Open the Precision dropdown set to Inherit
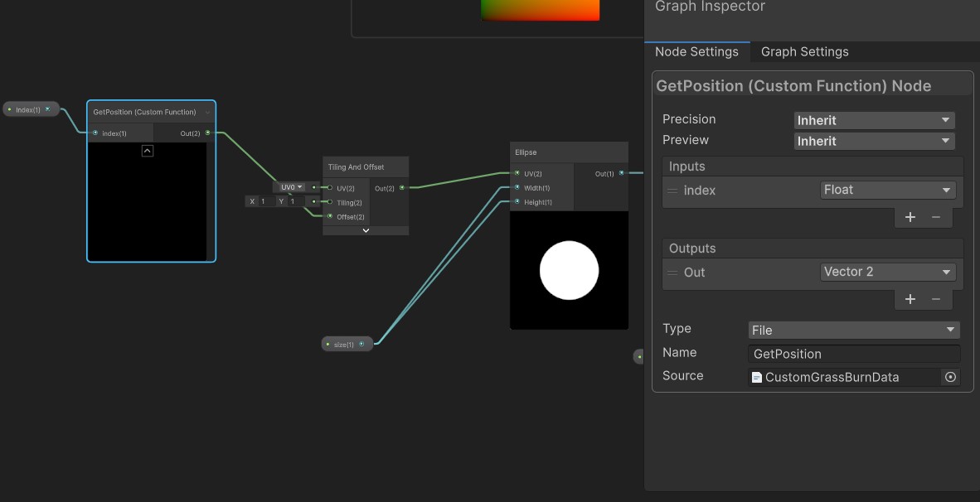Screen dimensions: 980x502 tap(873, 119)
